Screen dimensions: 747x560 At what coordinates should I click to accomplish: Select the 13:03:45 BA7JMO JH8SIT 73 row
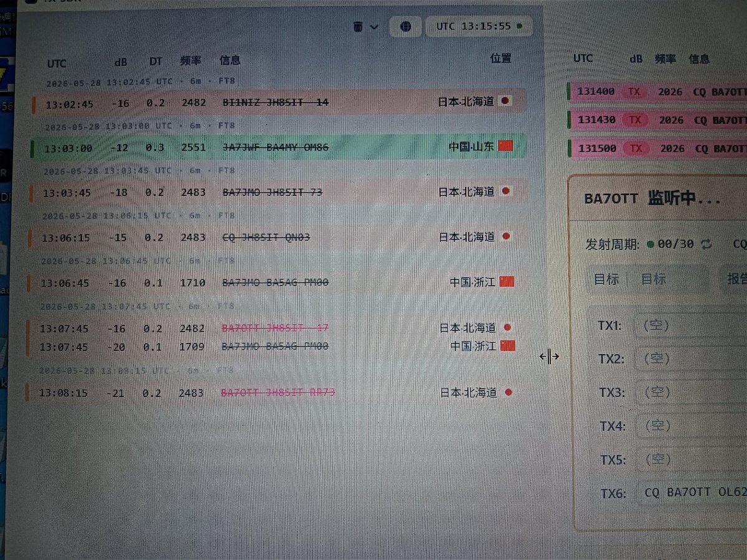278,192
